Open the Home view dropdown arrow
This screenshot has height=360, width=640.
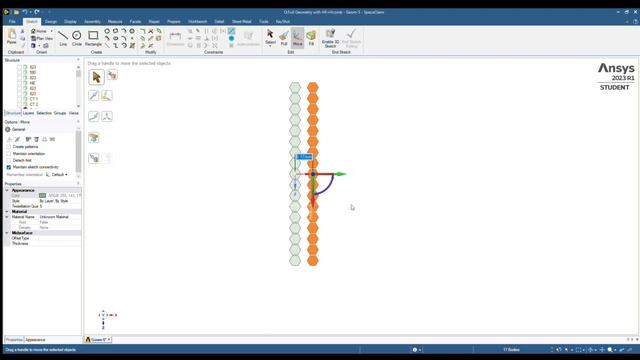coord(51,31)
